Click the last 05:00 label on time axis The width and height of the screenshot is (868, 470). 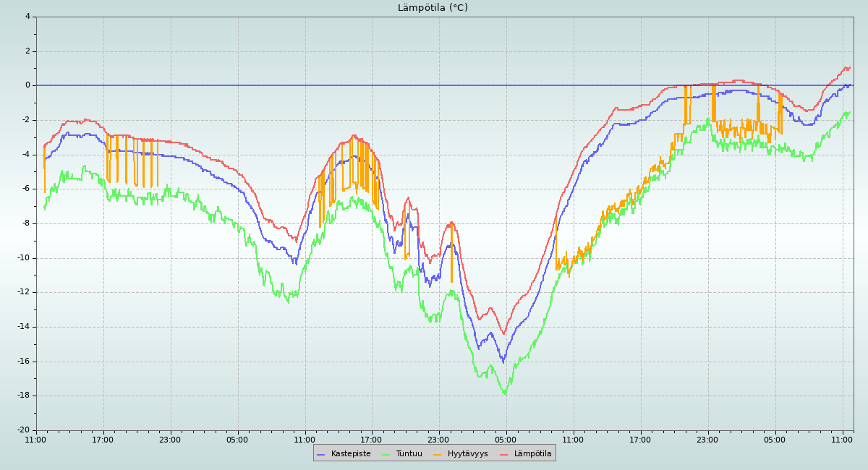coord(775,439)
